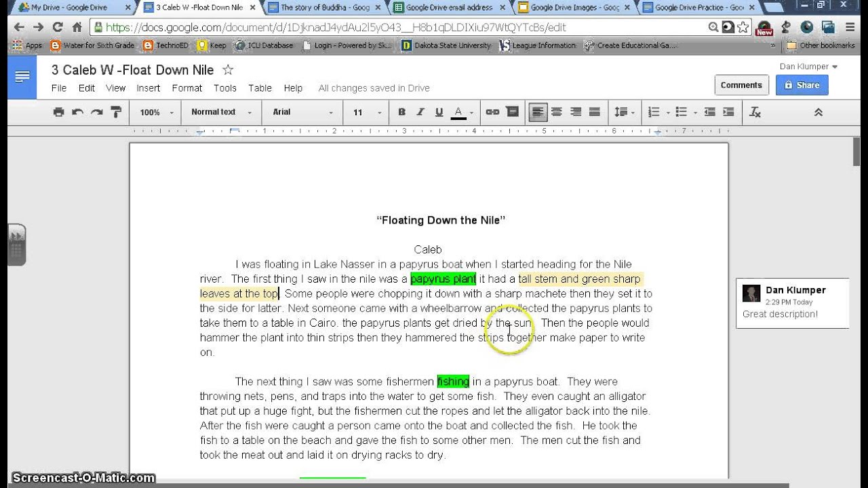Image resolution: width=868 pixels, height=488 pixels.
Task: Click the Print icon in toolbar
Action: click(58, 113)
